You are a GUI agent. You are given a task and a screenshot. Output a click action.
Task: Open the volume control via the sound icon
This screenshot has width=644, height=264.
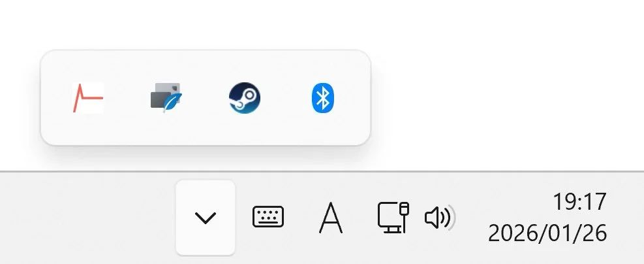pos(440,218)
